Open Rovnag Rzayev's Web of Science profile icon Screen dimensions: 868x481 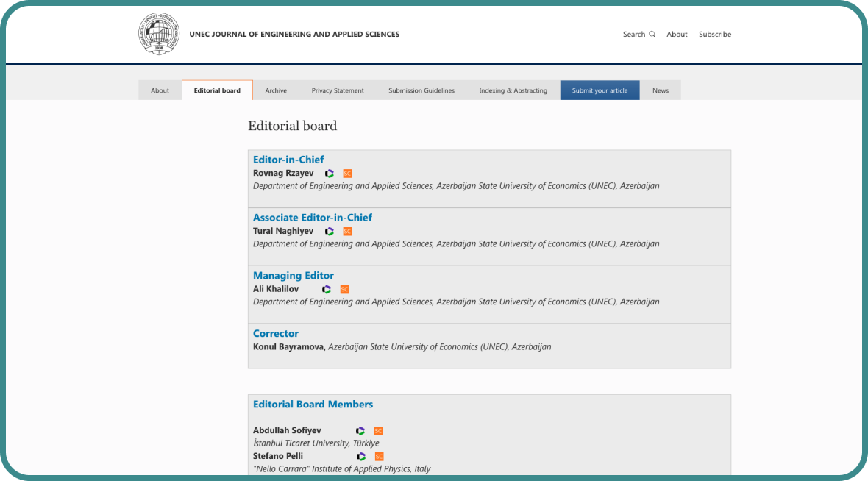[x=330, y=174]
